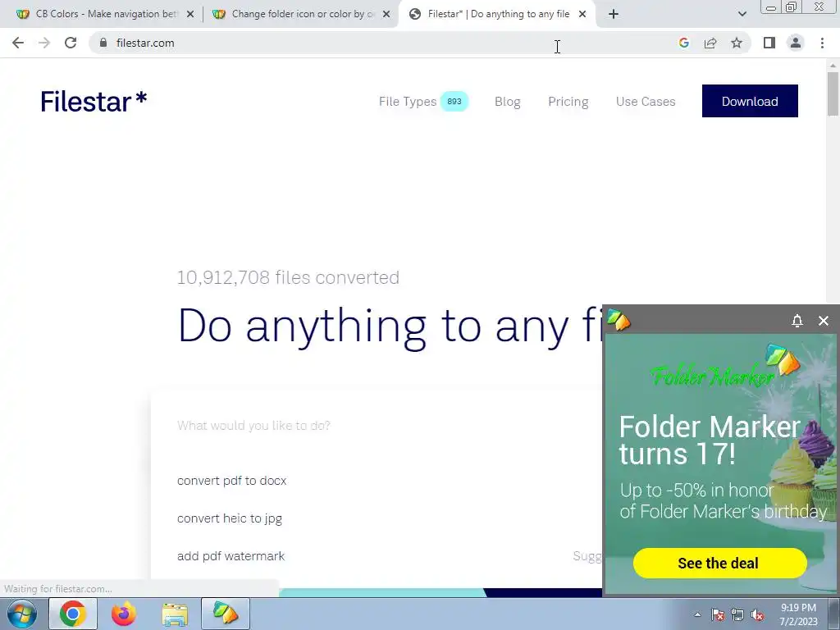Open the File Types menu item
The image size is (840, 630).
click(408, 101)
